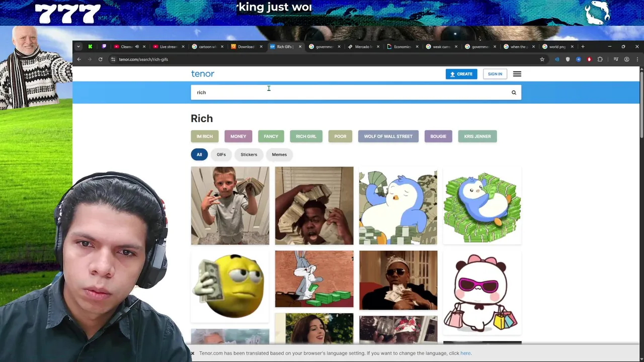The width and height of the screenshot is (644, 362).
Task: Close the cartoon search tab
Action: [222, 47]
